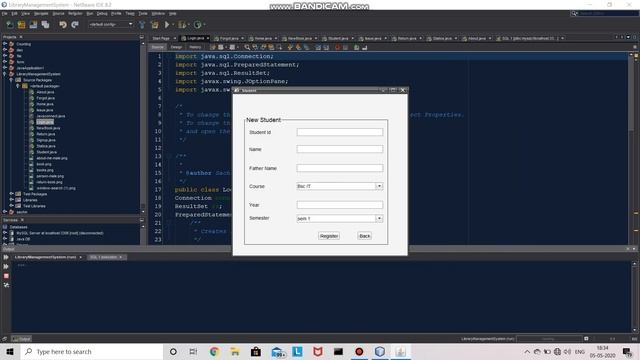The width and height of the screenshot is (640, 360).
Task: Click the Windows Start button
Action: point(10,351)
